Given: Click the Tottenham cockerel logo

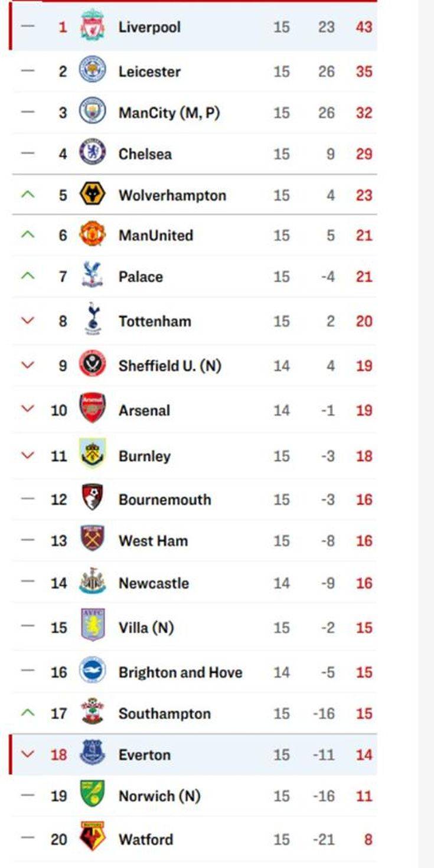Looking at the screenshot, I should (93, 319).
